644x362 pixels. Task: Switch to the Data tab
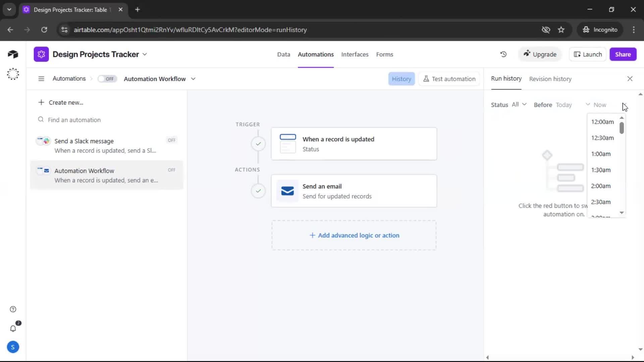pos(283,54)
